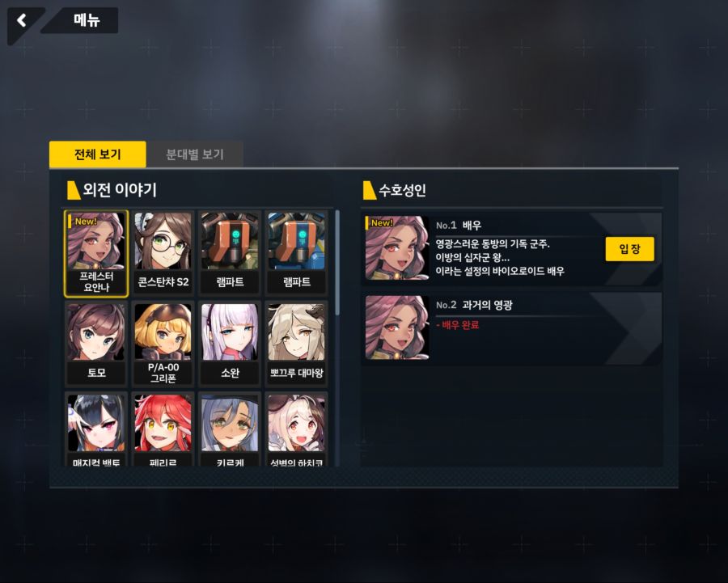Select 키르케 character portrait
The width and height of the screenshot is (728, 583).
pos(230,429)
